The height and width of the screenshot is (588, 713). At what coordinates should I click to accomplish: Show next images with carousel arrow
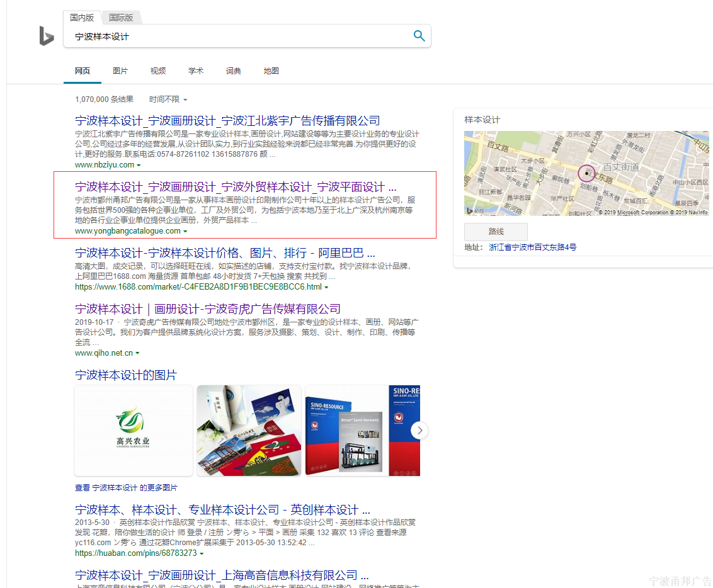point(419,431)
